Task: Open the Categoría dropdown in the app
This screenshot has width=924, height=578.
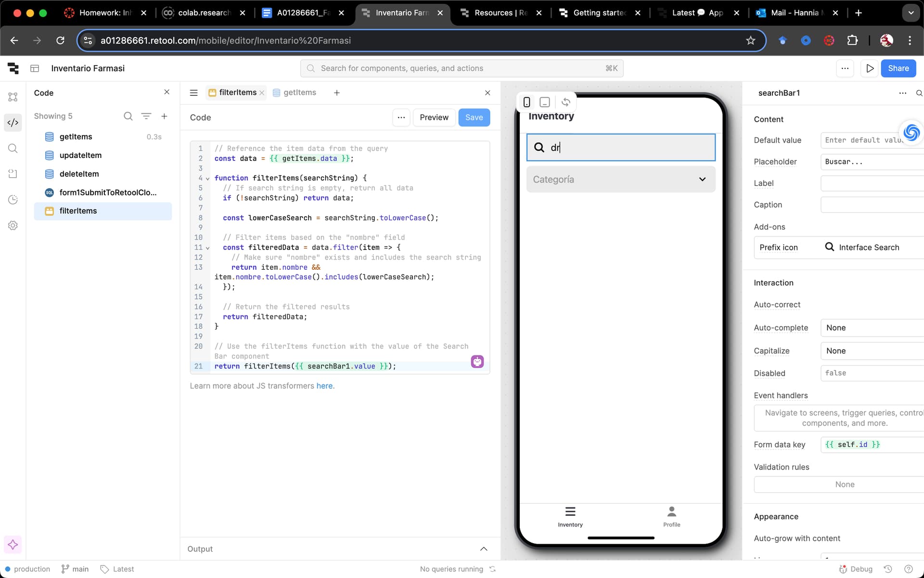Action: 621,179
